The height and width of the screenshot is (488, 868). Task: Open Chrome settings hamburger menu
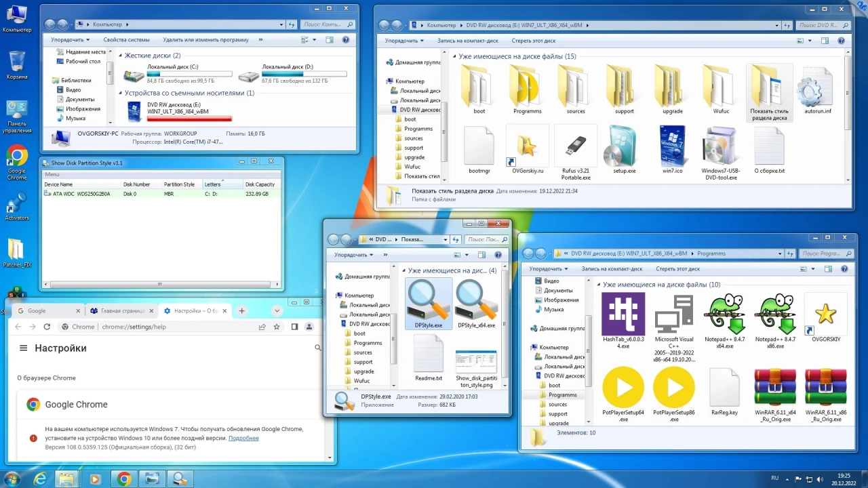tap(23, 348)
